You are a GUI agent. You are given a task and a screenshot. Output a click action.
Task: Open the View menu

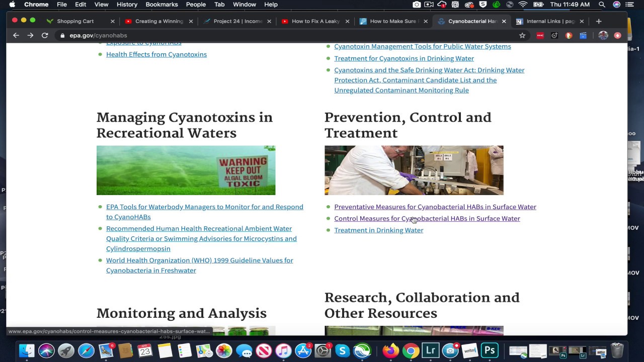tap(101, 5)
